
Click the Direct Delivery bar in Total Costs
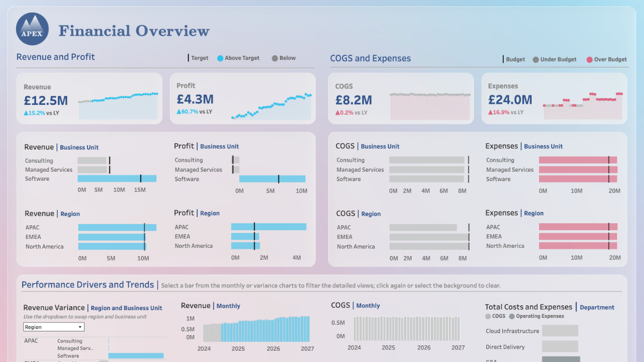(560, 347)
